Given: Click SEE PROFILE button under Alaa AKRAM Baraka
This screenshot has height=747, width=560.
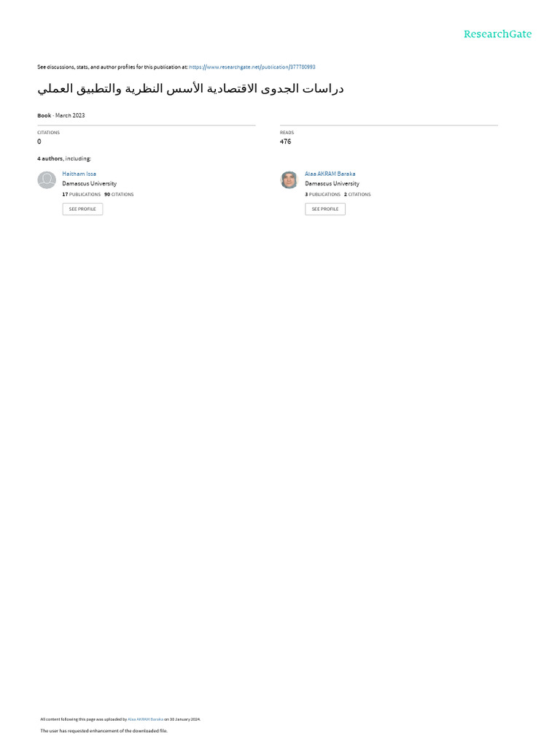Looking at the screenshot, I should (x=325, y=209).
